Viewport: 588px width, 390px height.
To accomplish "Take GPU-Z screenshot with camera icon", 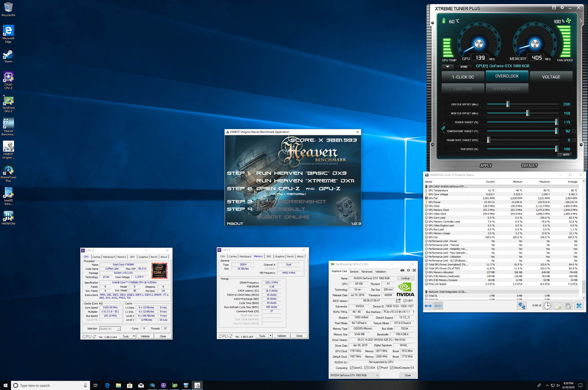I will [402, 270].
